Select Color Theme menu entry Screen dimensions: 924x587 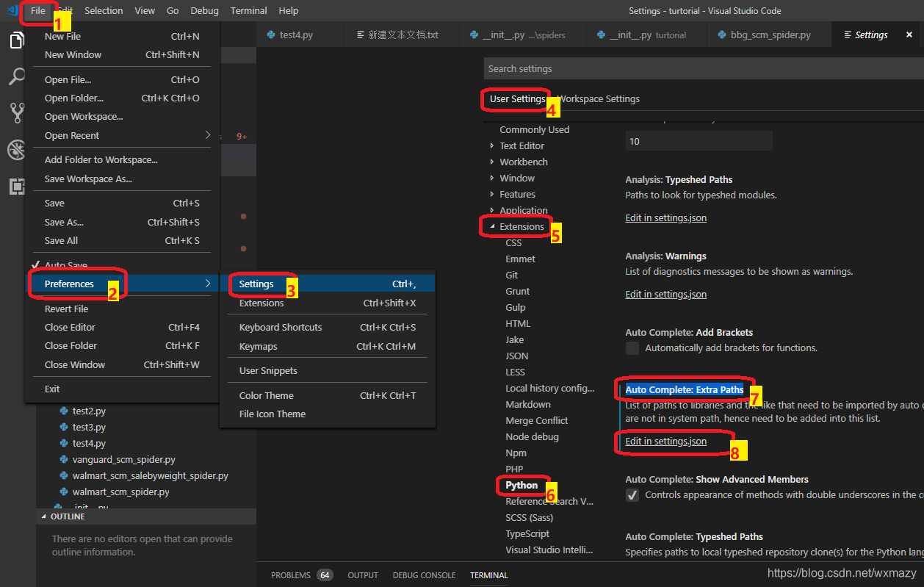[x=328, y=396]
